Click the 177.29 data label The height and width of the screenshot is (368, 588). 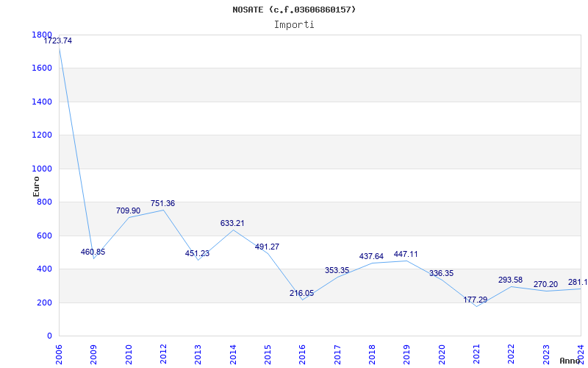(476, 300)
